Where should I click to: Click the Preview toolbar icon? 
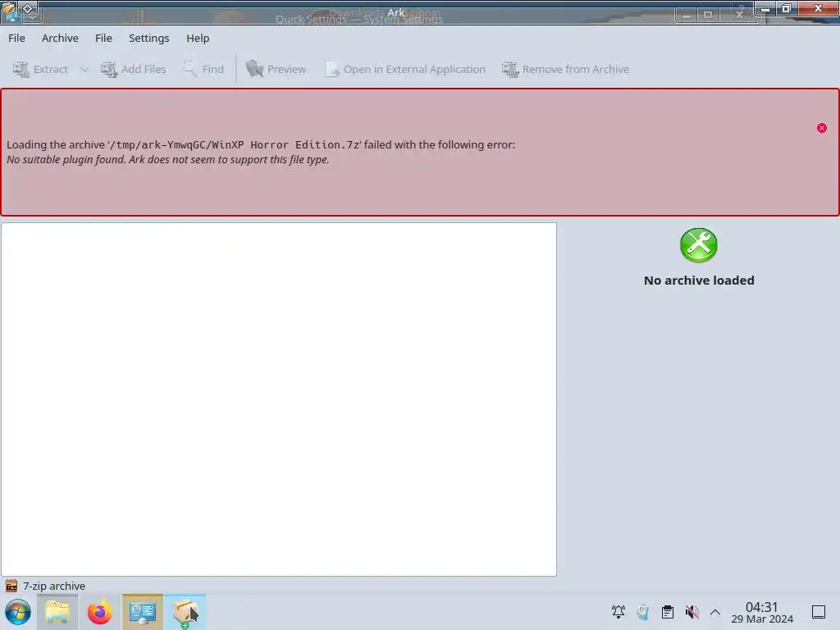click(254, 69)
